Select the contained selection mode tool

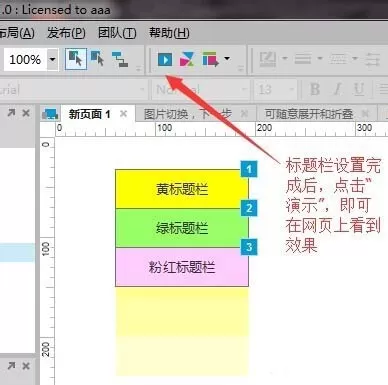(x=97, y=59)
